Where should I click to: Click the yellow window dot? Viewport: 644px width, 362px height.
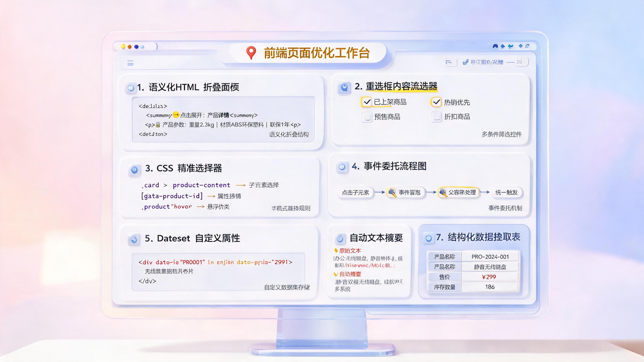[123, 47]
